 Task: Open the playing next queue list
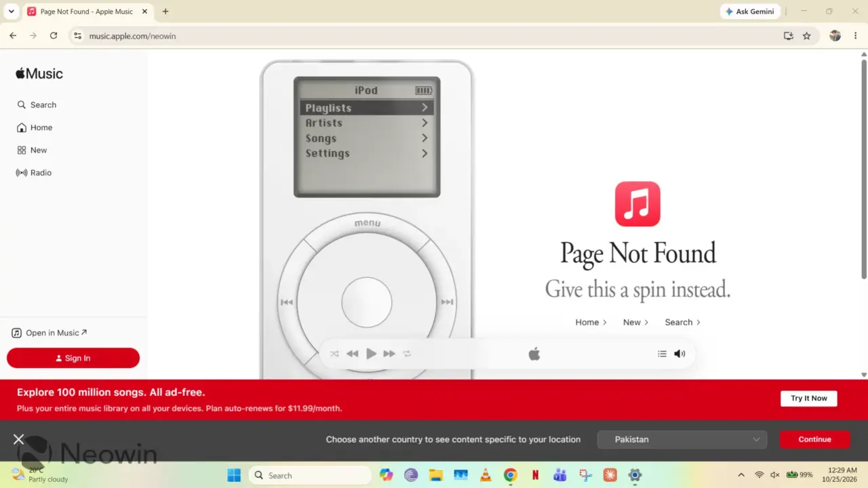(x=662, y=354)
